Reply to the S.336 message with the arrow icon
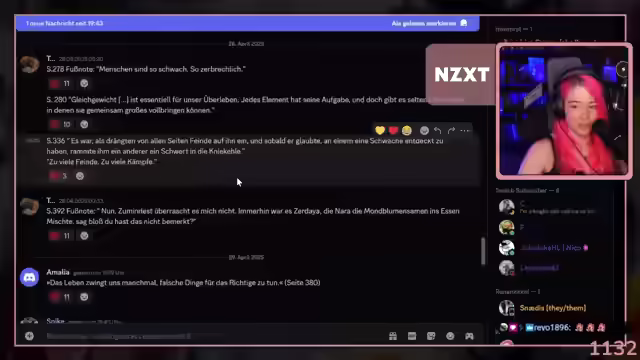Screen dimensions: 640x360 point(438,131)
